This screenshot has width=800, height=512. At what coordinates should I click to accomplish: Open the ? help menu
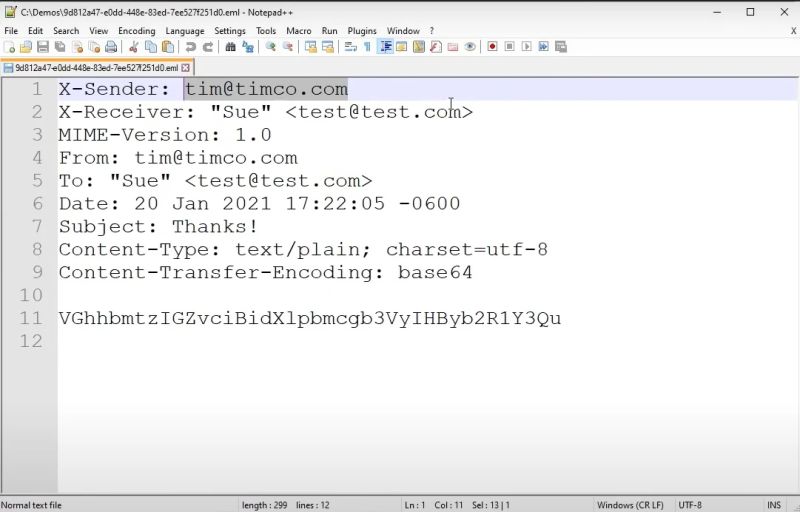click(432, 31)
